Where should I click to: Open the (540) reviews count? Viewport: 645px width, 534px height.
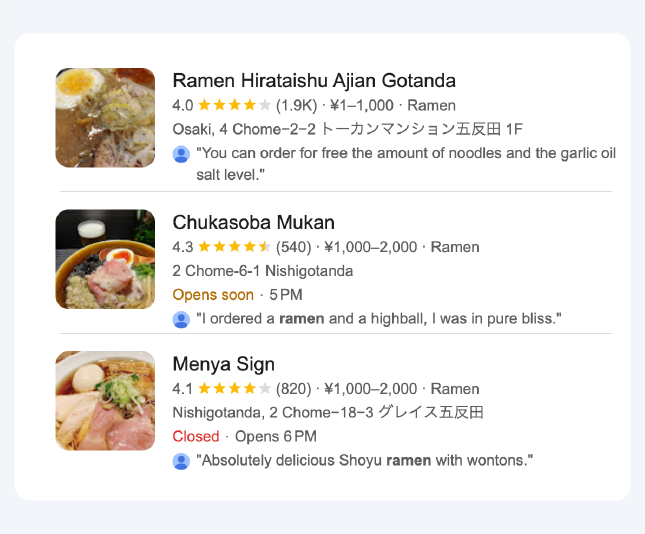coord(294,247)
